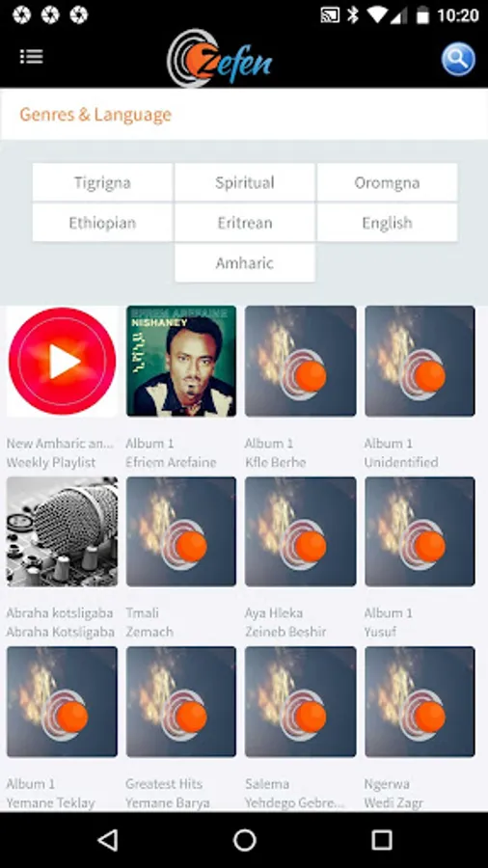Tap the Zefen logo
Image resolution: width=488 pixels, height=868 pixels.
coord(219,59)
